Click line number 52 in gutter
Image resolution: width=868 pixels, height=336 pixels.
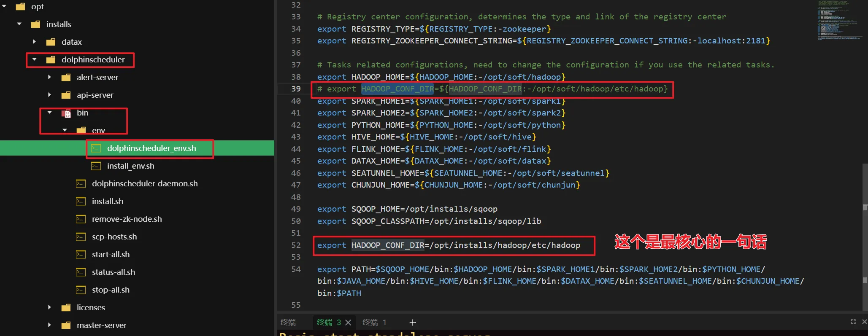[x=296, y=245]
